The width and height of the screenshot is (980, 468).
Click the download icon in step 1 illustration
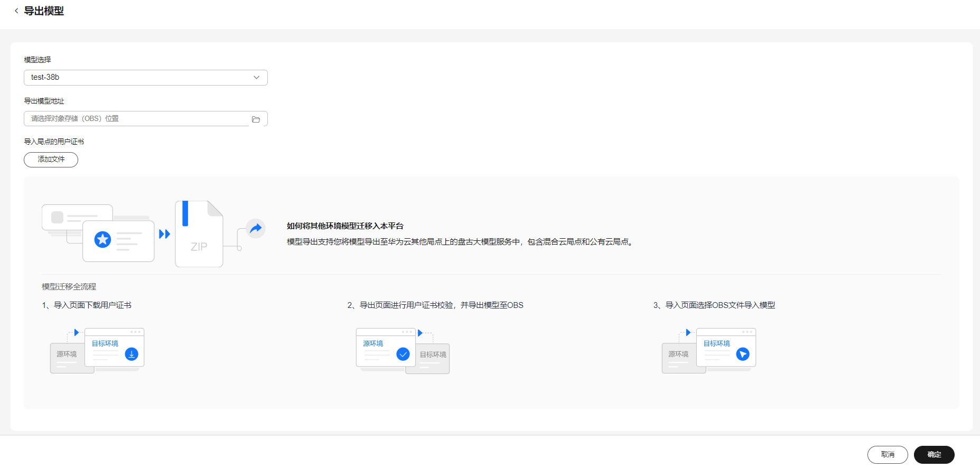(132, 354)
